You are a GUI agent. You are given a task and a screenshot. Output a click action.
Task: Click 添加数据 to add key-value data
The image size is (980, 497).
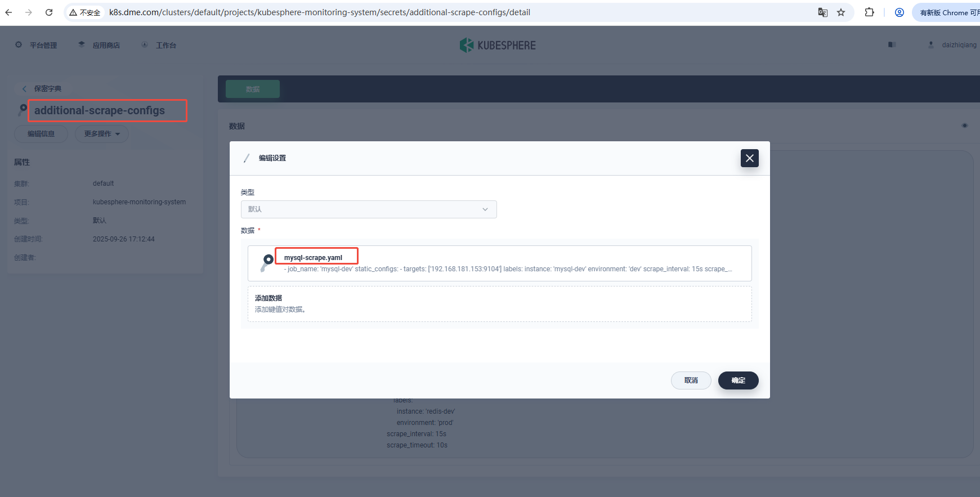click(x=499, y=303)
